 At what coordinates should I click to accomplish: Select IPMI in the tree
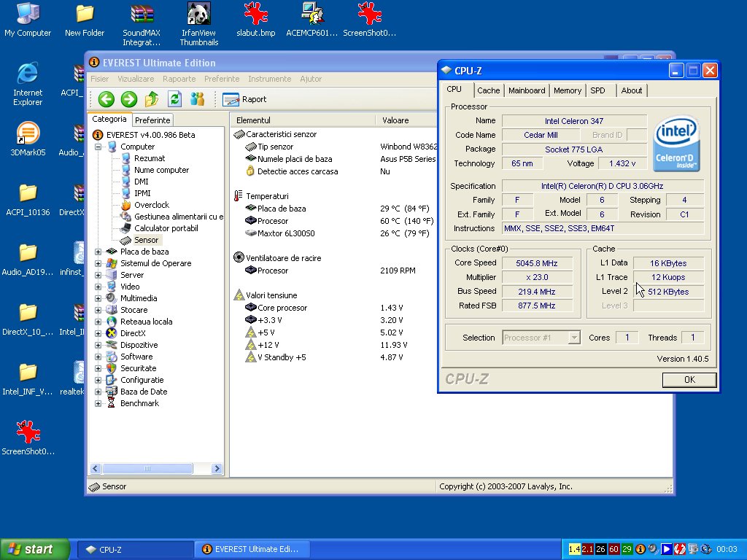coord(142,193)
